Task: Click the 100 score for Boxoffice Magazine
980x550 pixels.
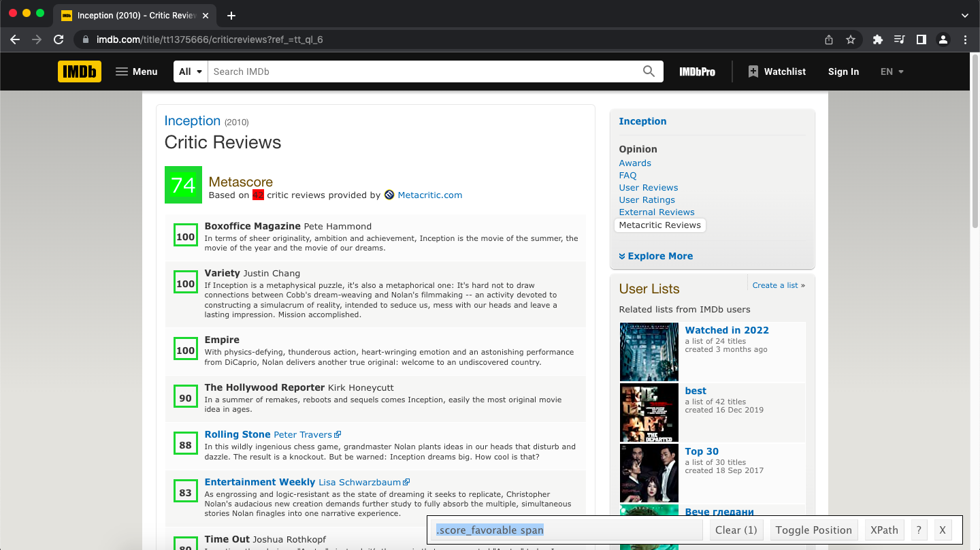Action: (186, 236)
